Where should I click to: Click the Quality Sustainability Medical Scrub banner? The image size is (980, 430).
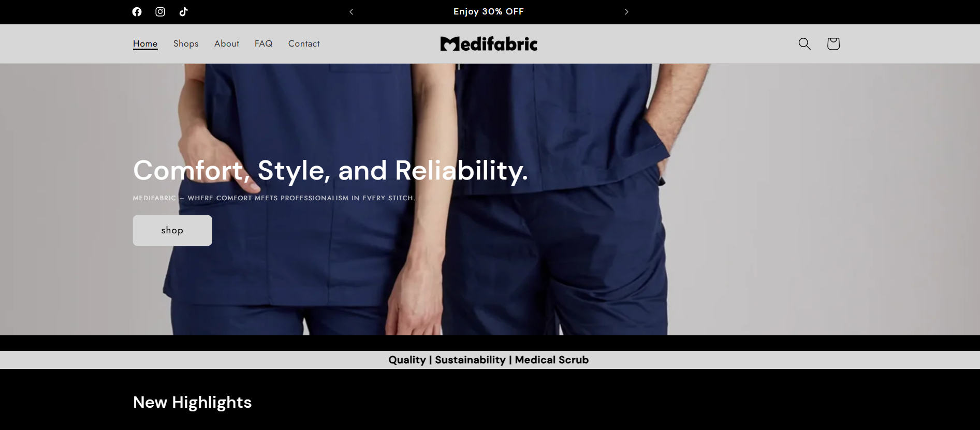coord(489,360)
